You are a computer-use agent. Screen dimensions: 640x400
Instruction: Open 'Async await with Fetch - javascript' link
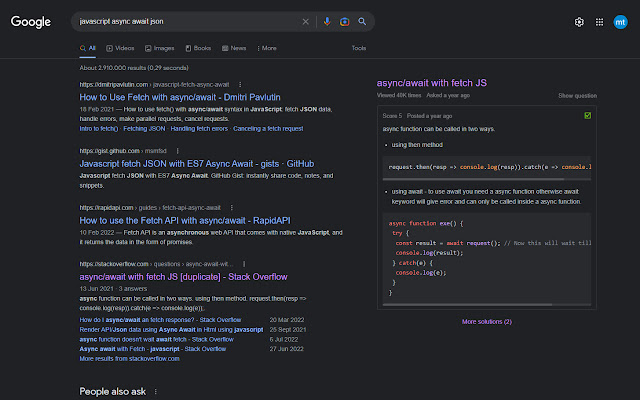[153, 349]
